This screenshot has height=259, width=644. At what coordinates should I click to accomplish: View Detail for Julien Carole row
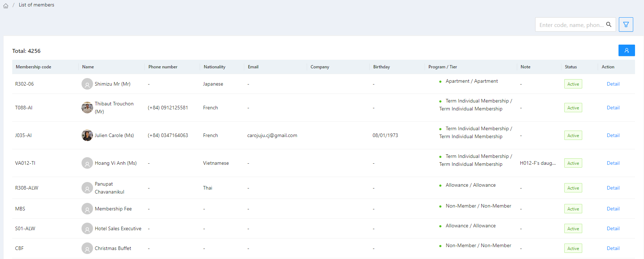(x=613, y=135)
